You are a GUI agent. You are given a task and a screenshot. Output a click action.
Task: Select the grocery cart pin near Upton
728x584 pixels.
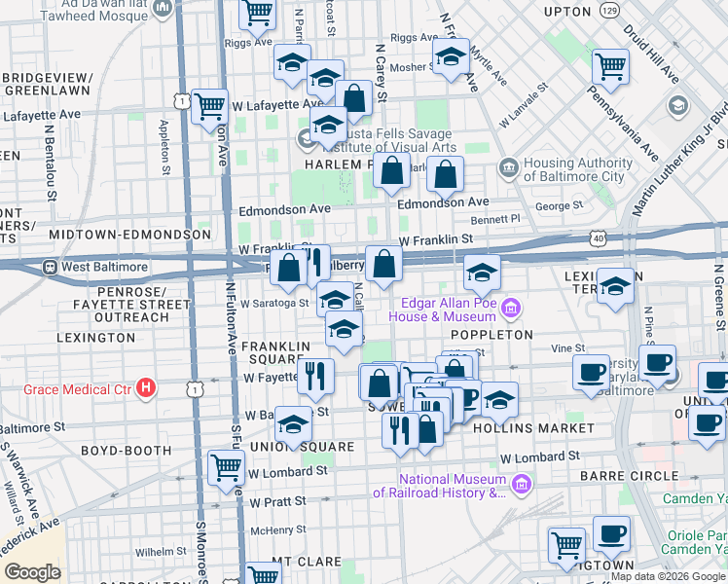click(x=610, y=70)
